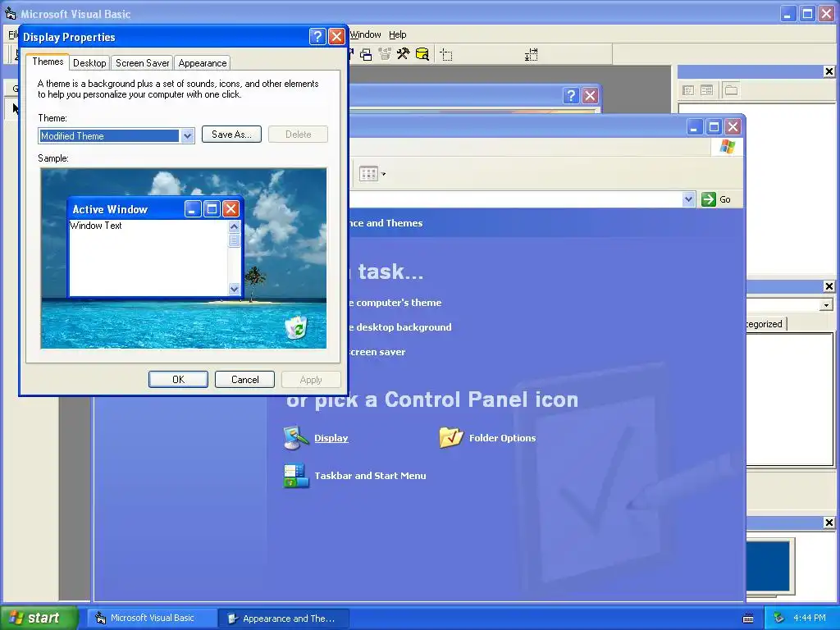Click Cancel in Display Properties
Screen dimensions: 840x630
pyautogui.click(x=244, y=379)
